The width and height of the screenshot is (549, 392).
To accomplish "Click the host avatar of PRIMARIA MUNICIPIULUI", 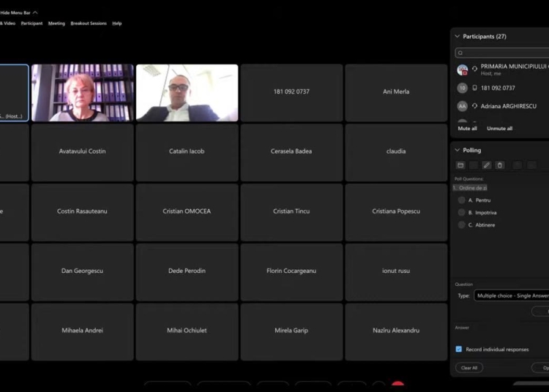I will click(462, 69).
